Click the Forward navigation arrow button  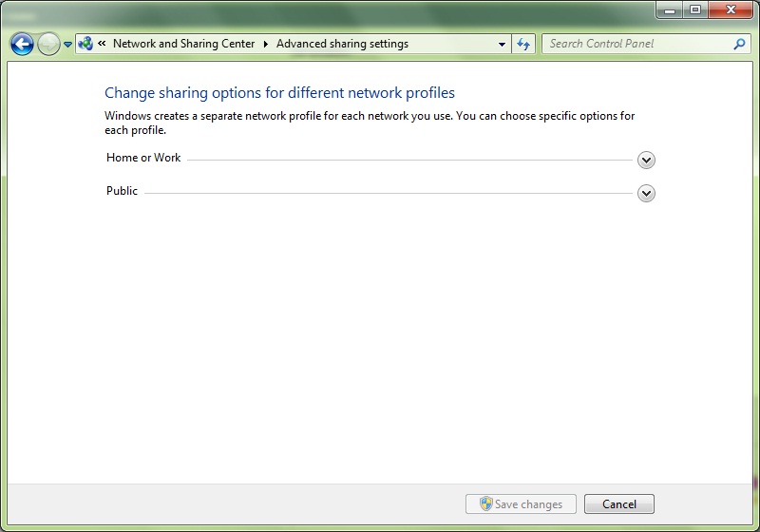pyautogui.click(x=48, y=44)
